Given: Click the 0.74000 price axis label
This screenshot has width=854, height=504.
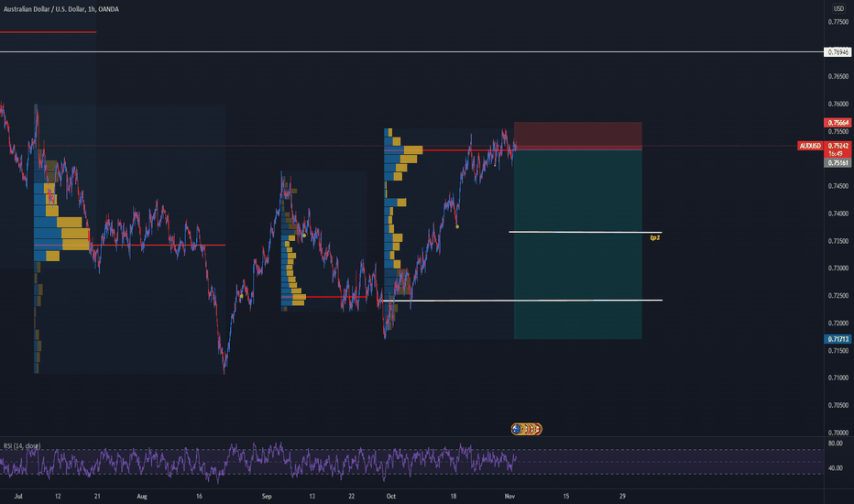Looking at the screenshot, I should tap(838, 213).
